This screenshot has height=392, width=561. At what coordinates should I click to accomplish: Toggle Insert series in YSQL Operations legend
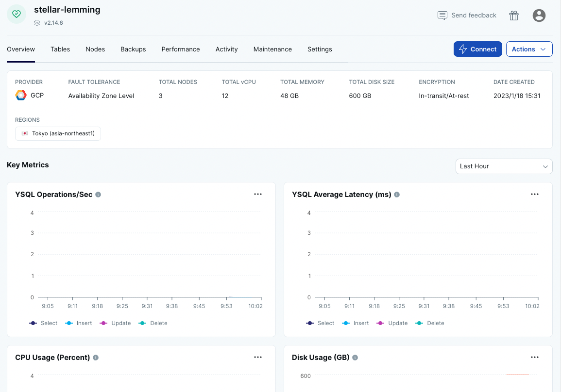[x=79, y=323]
